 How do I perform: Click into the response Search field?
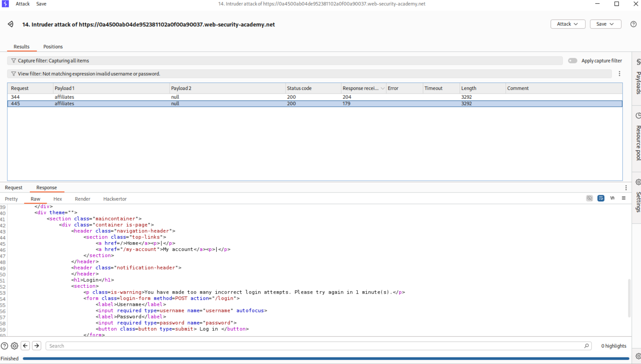point(315,346)
